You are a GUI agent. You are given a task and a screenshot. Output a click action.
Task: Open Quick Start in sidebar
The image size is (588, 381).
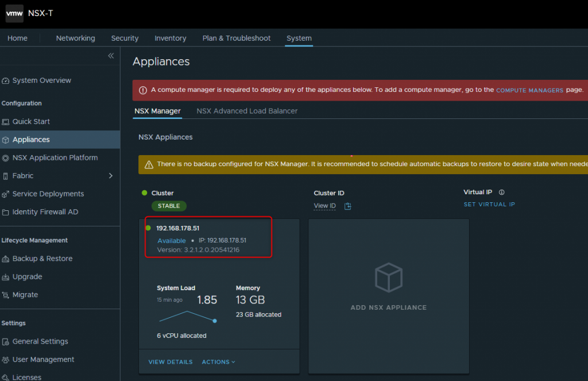click(31, 122)
